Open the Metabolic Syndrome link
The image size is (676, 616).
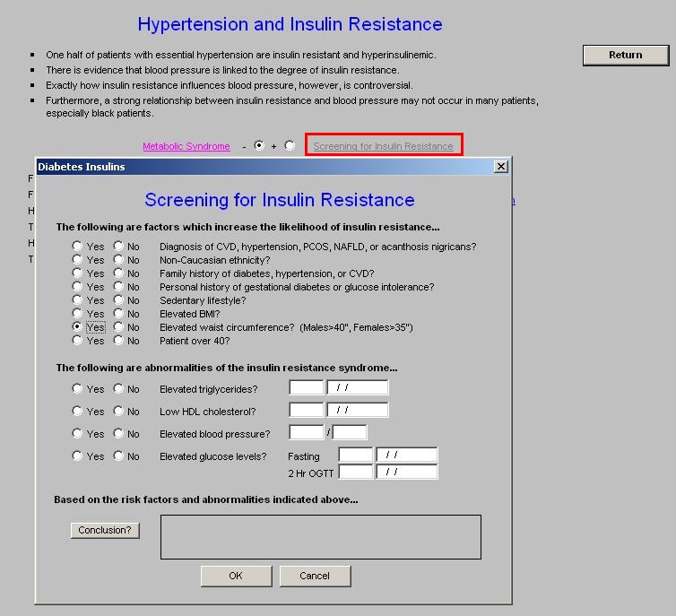(186, 146)
